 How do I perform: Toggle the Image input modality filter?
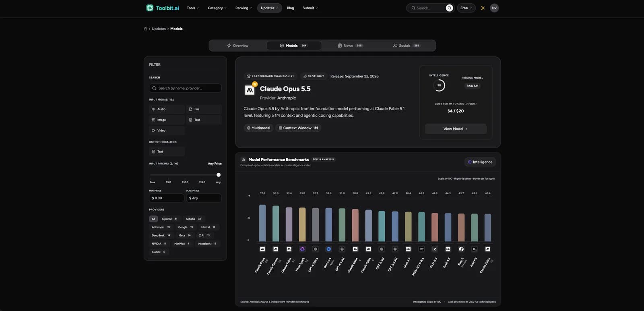click(167, 120)
